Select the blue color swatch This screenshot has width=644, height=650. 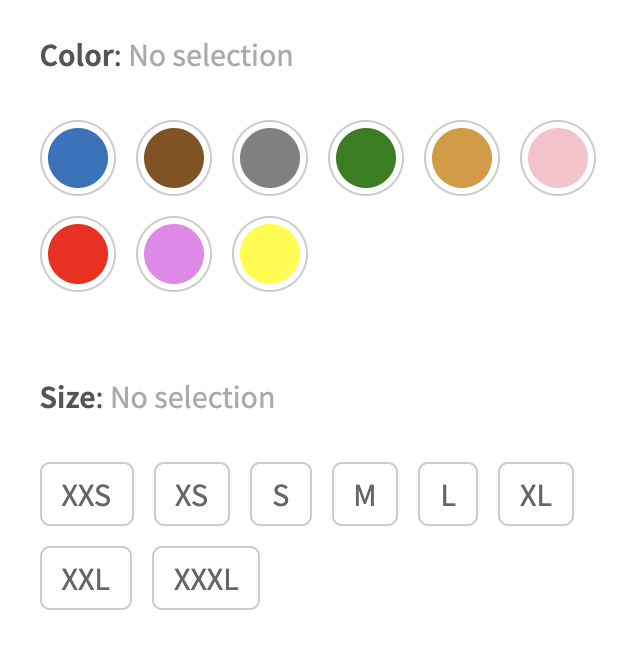tap(78, 158)
